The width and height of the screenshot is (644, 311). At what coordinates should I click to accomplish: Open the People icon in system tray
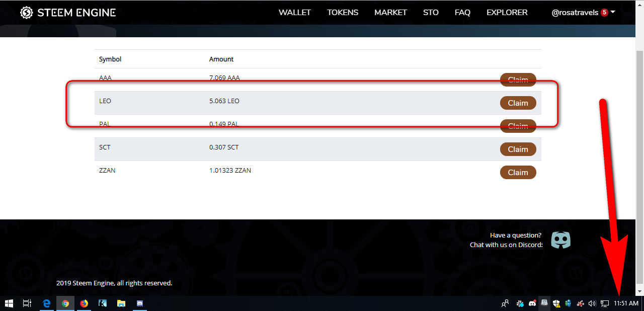(x=505, y=303)
